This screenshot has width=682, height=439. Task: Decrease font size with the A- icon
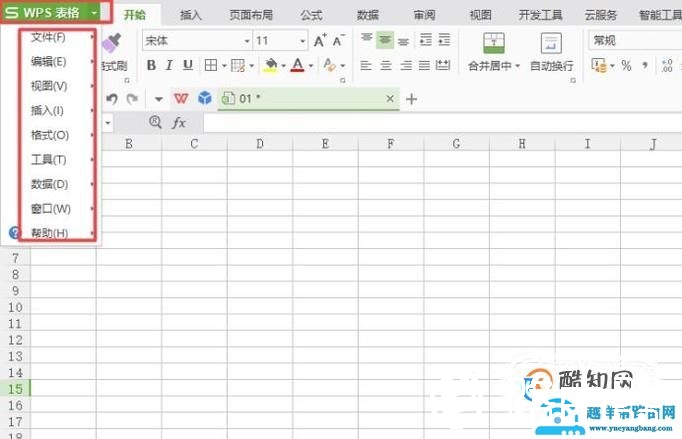[x=339, y=40]
